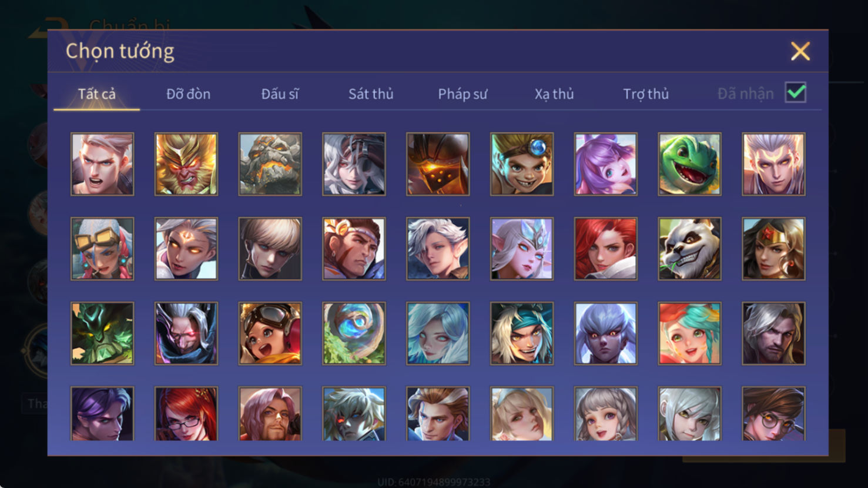Filter heroes by Đấu sĩ tab

(x=280, y=94)
